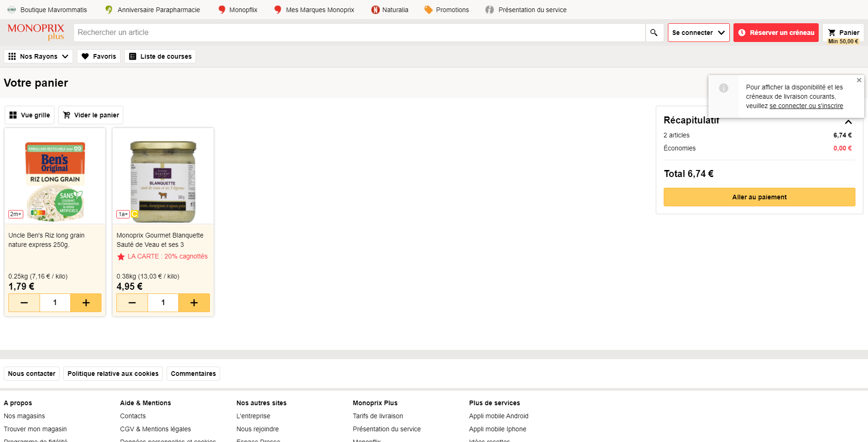The width and height of the screenshot is (868, 442).
Task: Click LA CARTE 20% cagnottés offer
Action: point(162,257)
